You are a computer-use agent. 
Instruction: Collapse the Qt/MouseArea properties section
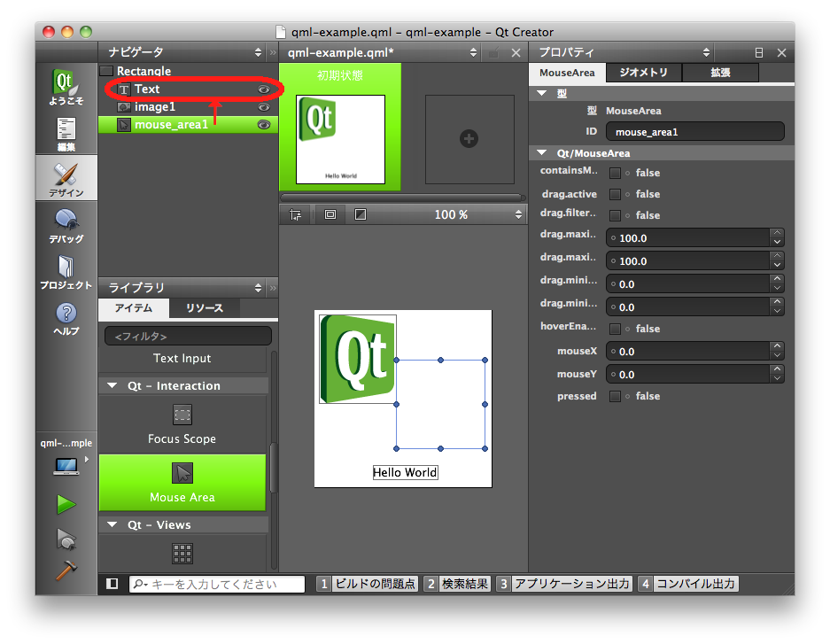[542, 153]
